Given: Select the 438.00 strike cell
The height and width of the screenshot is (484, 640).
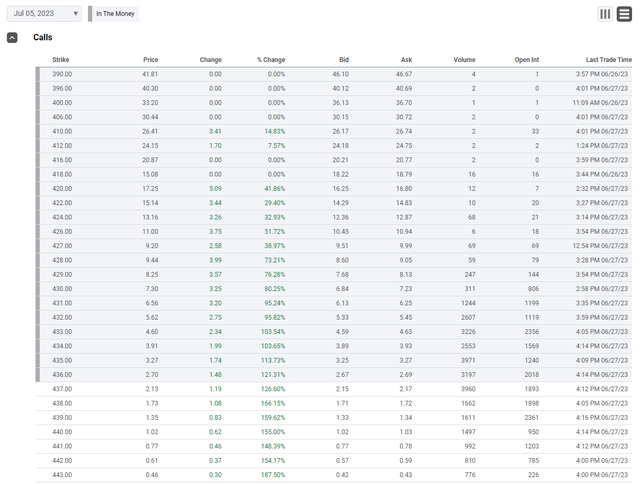Looking at the screenshot, I should (x=62, y=403).
